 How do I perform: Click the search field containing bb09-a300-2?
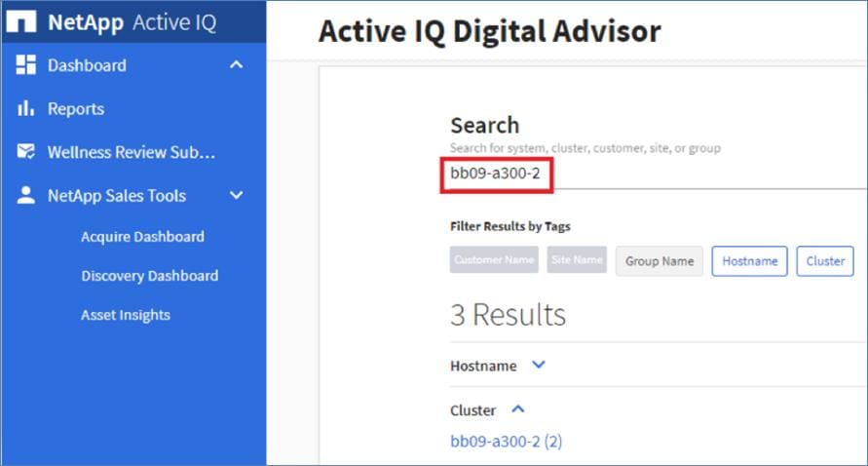coord(659,174)
